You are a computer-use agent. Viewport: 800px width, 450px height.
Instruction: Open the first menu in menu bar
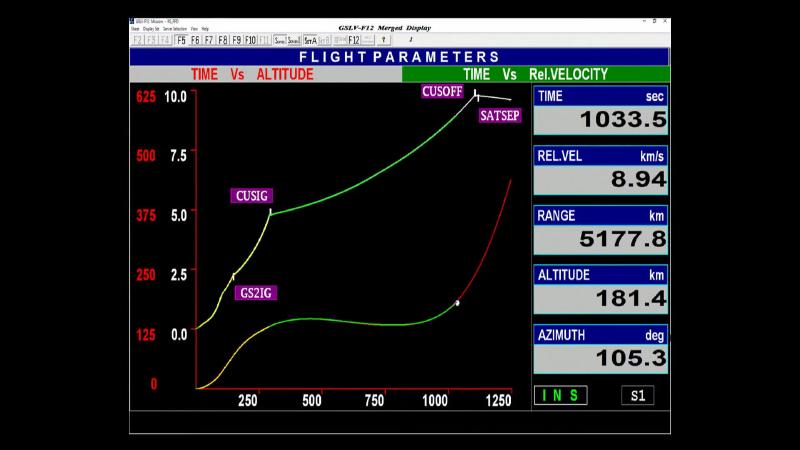(x=135, y=29)
